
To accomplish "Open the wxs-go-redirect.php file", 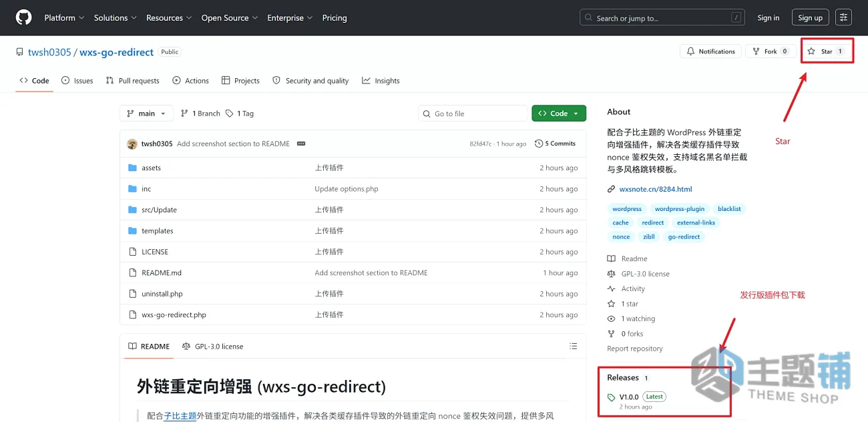I will (174, 315).
